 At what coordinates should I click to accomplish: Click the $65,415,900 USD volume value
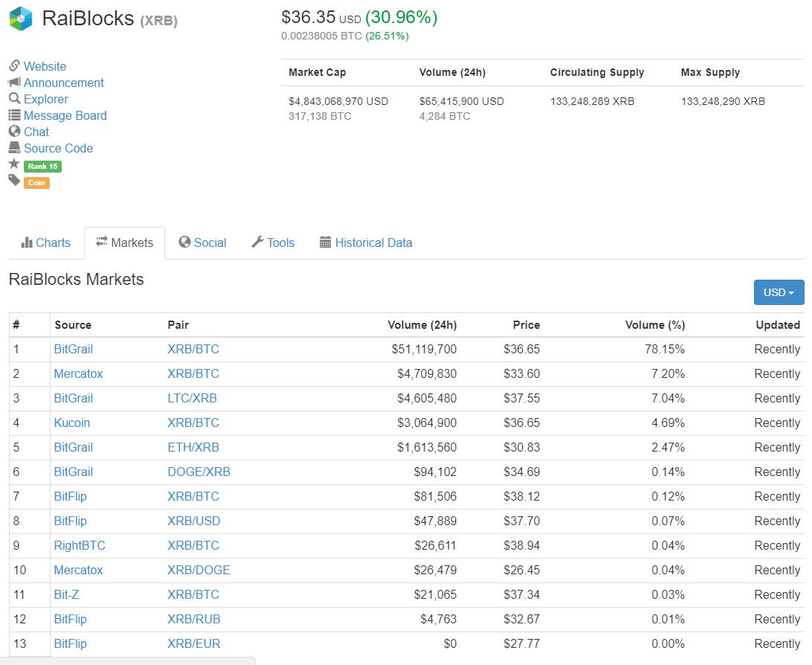[x=462, y=101]
